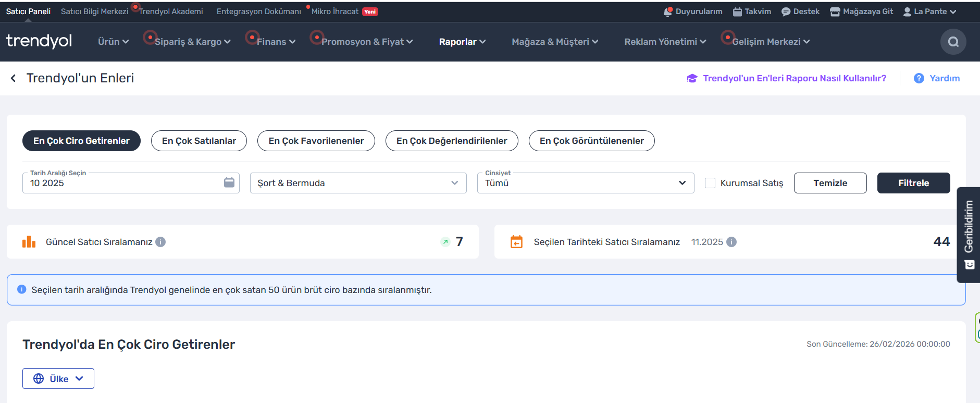This screenshot has height=403, width=980.
Task: Open Trendyol'un En'leri Raporu Nasıl Kullanılır link
Action: point(795,78)
